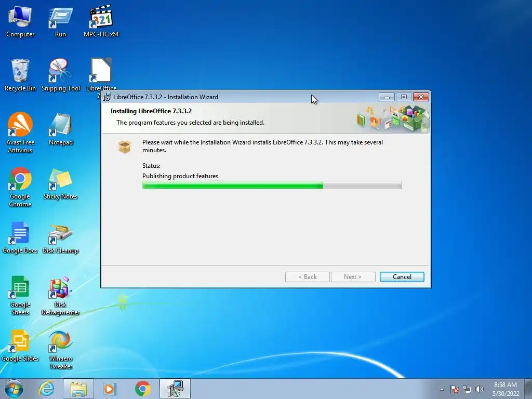Select the Sticky Notes desktop shortcut
The image size is (532, 399).
point(60,184)
